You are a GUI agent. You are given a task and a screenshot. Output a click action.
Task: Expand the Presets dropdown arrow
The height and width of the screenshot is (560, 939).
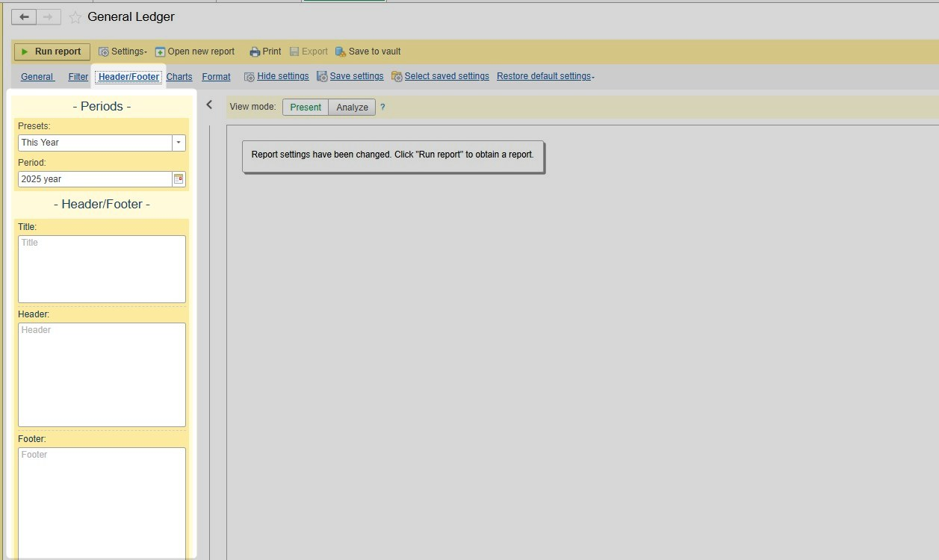click(x=179, y=143)
